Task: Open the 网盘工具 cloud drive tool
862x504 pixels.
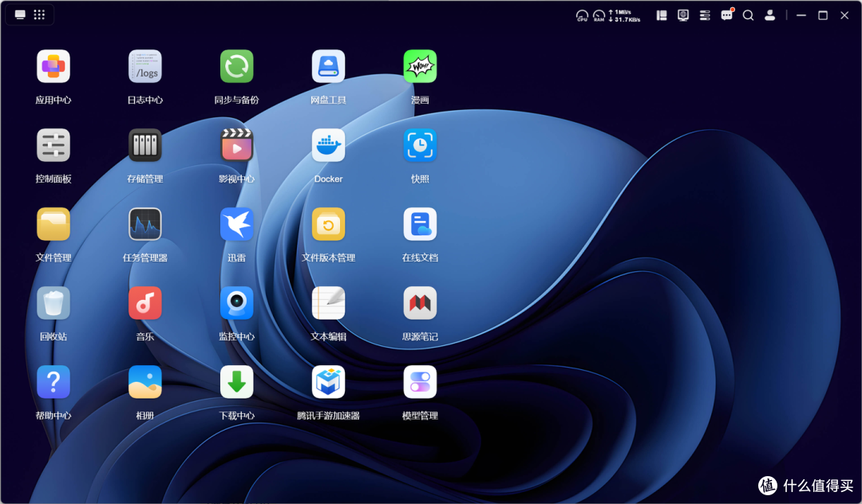Action: point(328,66)
